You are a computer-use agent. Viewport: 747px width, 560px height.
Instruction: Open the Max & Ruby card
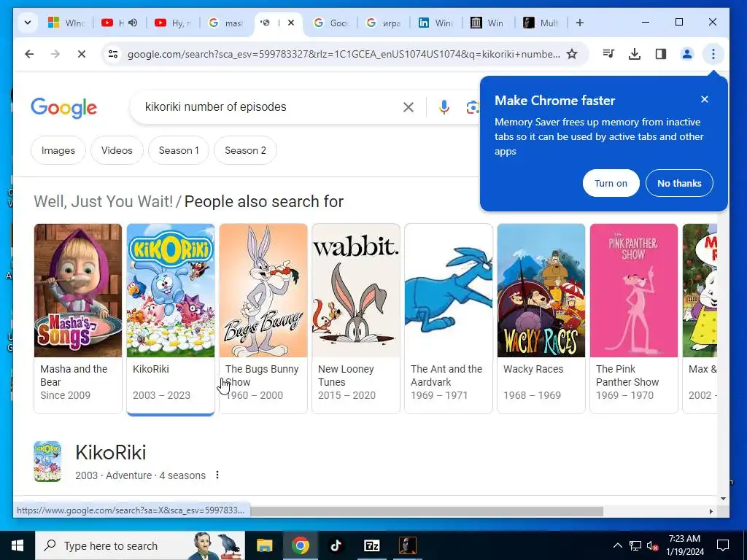point(700,319)
